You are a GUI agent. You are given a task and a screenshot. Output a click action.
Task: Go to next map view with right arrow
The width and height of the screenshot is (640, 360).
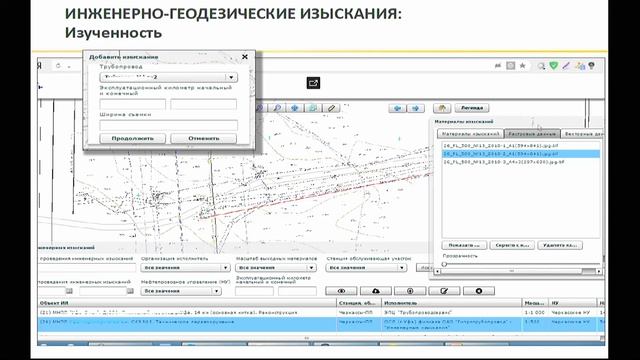(416, 108)
